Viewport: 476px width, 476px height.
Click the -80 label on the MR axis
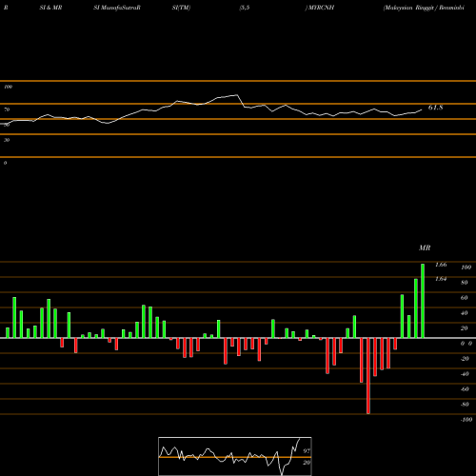465,405
